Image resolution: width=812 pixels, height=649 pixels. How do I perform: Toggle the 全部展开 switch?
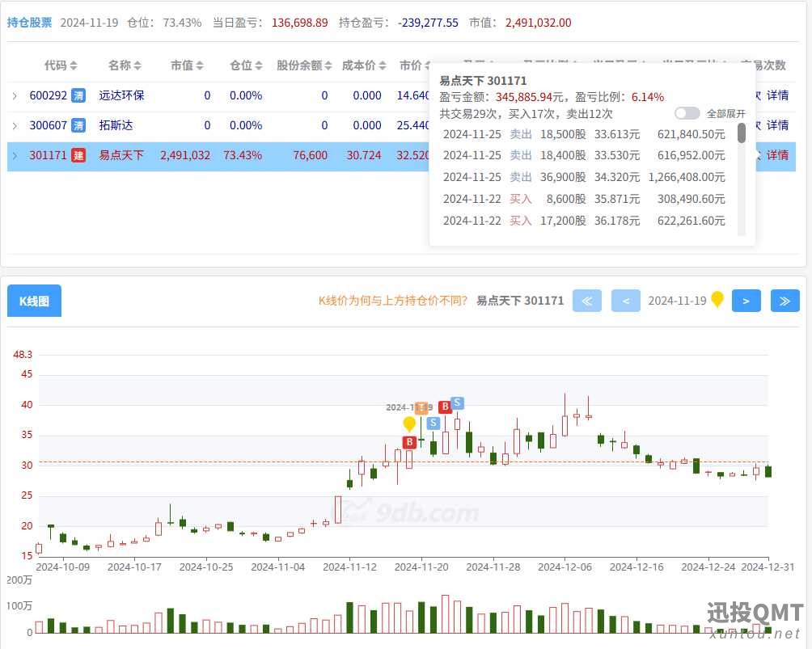[x=687, y=113]
